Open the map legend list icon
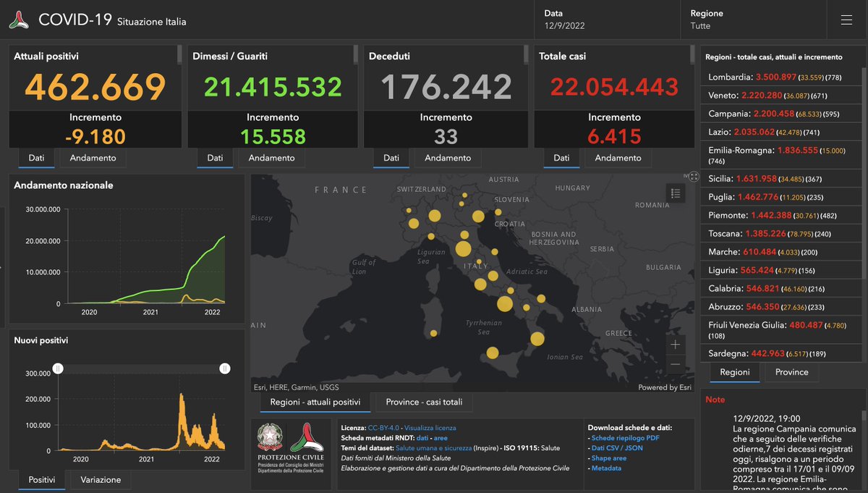This screenshot has width=868, height=493. (x=676, y=193)
